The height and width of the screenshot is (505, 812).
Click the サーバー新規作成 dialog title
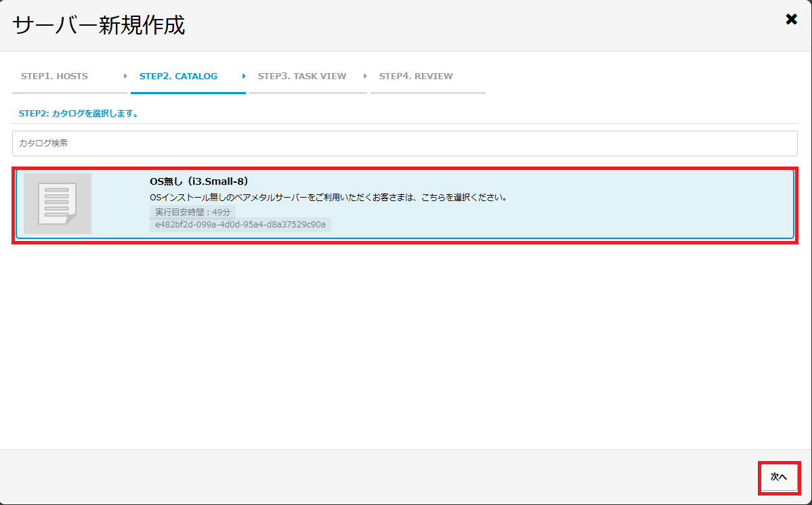(x=99, y=26)
